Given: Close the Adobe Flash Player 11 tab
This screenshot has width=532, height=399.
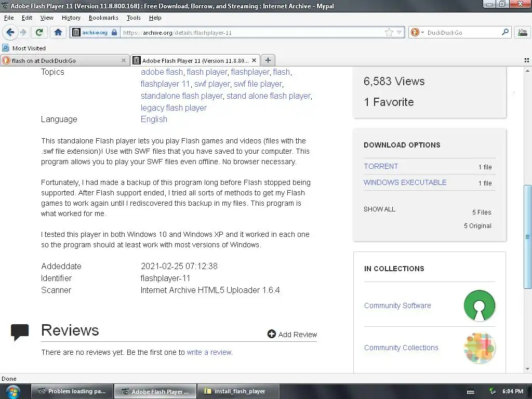Looking at the screenshot, I should click(254, 60).
